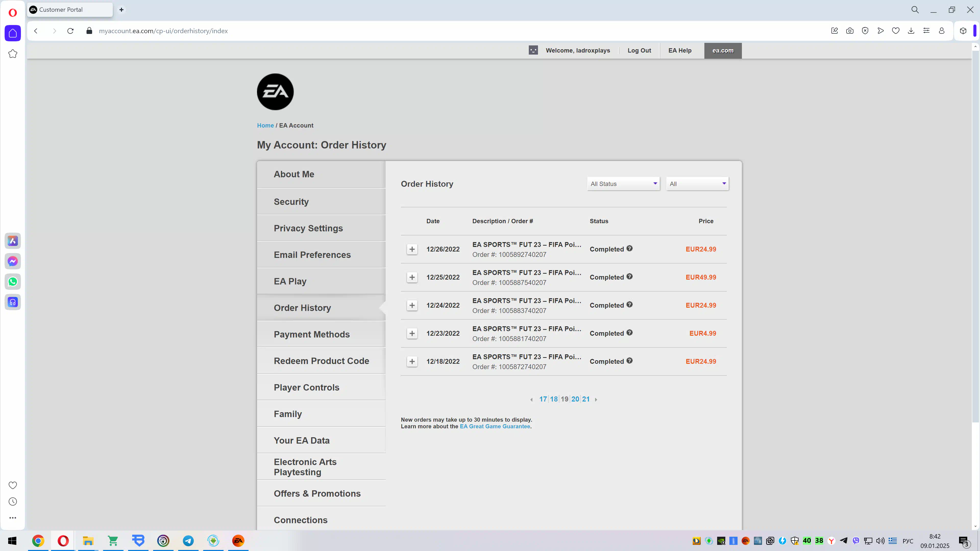Screen dimensions: 980x551
Task: Reload the Customer Portal page
Action: (x=70, y=31)
